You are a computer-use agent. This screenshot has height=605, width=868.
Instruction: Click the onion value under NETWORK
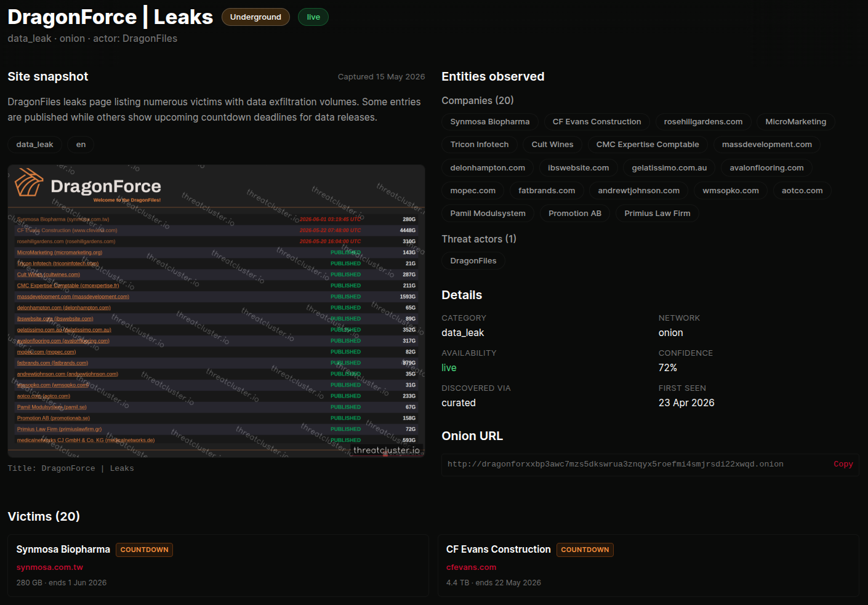pyautogui.click(x=671, y=333)
